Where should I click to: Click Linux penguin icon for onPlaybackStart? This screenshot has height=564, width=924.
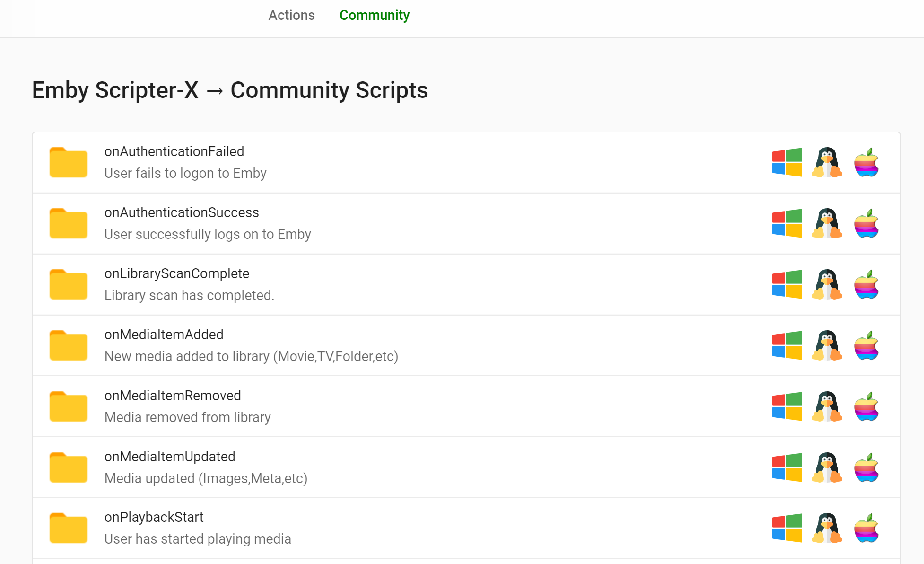(827, 528)
